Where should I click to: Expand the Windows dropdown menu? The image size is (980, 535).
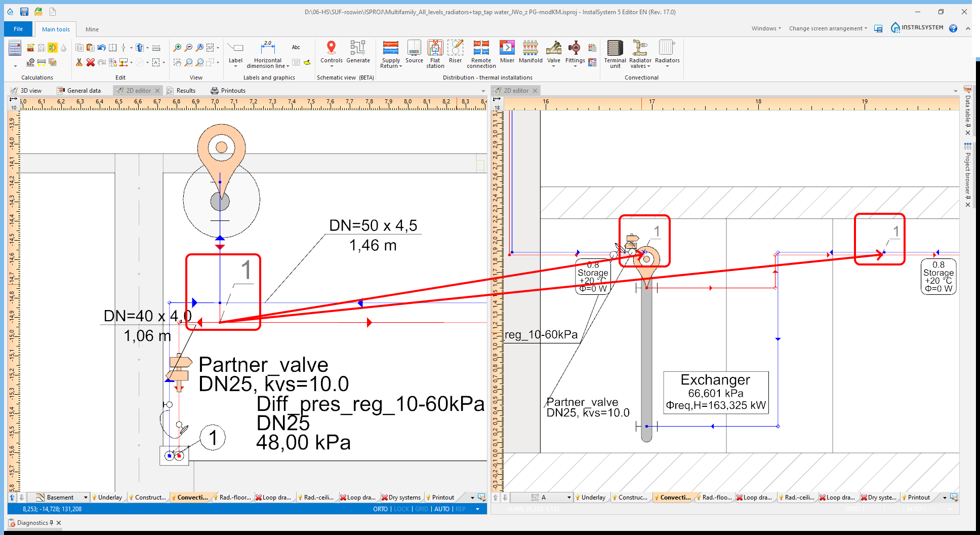pos(766,28)
